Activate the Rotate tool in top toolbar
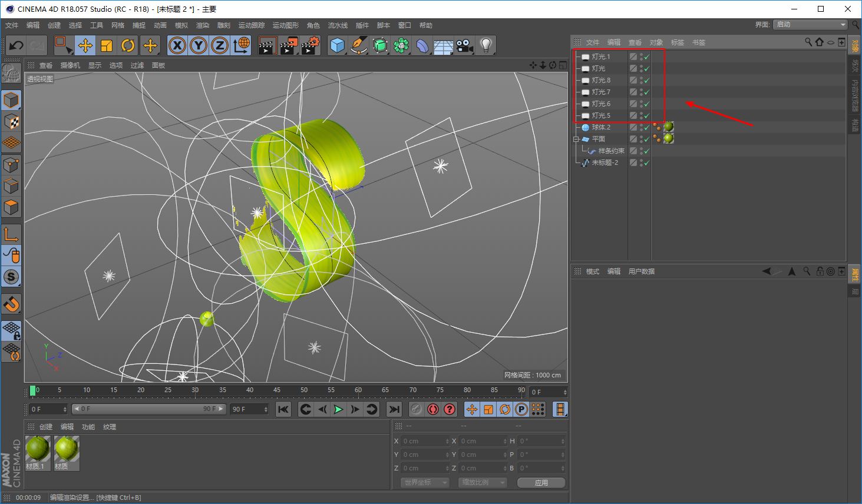Image resolution: width=862 pixels, height=504 pixels. tap(128, 45)
